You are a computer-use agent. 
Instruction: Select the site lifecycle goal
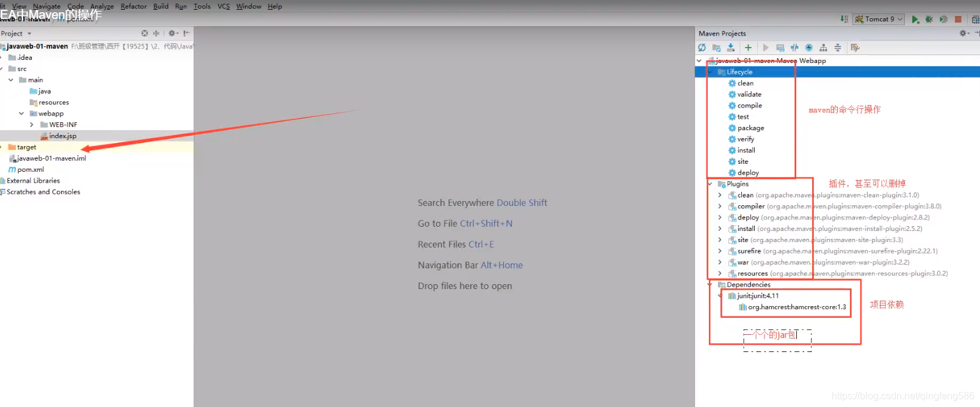click(x=738, y=162)
